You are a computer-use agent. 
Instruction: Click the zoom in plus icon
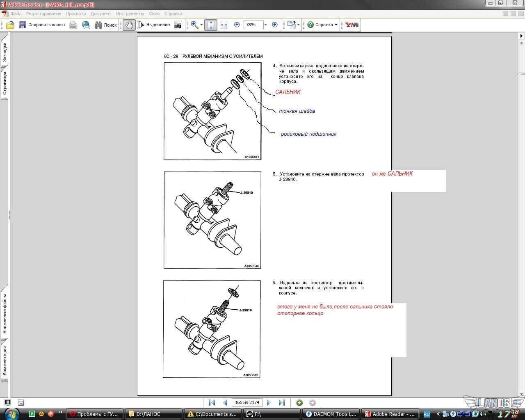pos(275,25)
